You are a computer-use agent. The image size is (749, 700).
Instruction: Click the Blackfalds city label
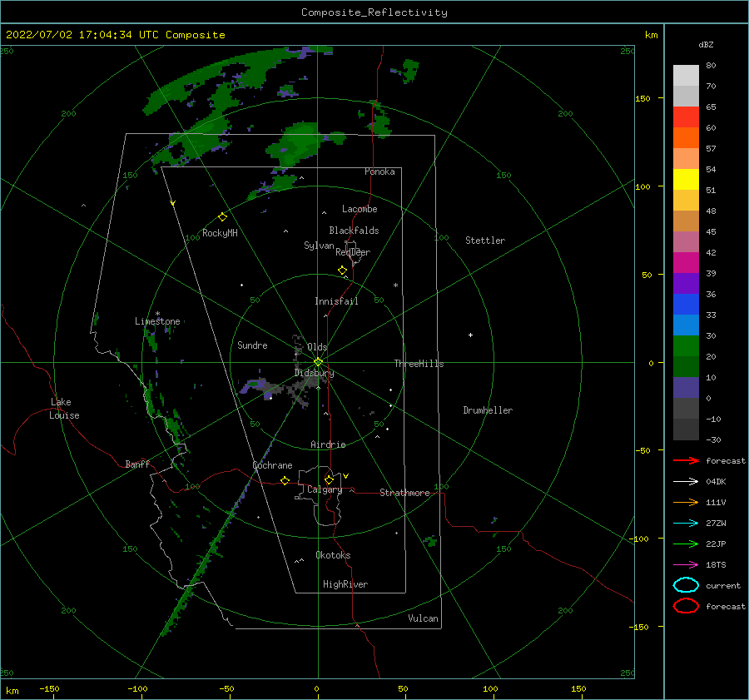[354, 231]
